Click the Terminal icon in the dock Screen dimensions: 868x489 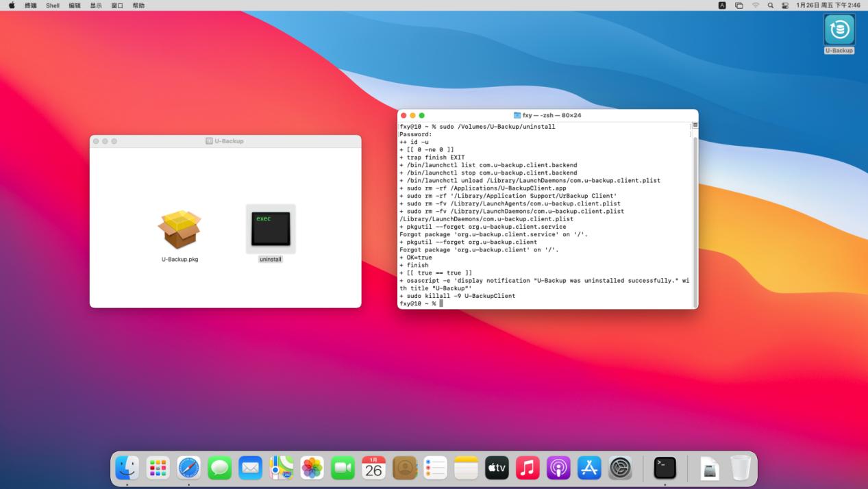665,468
